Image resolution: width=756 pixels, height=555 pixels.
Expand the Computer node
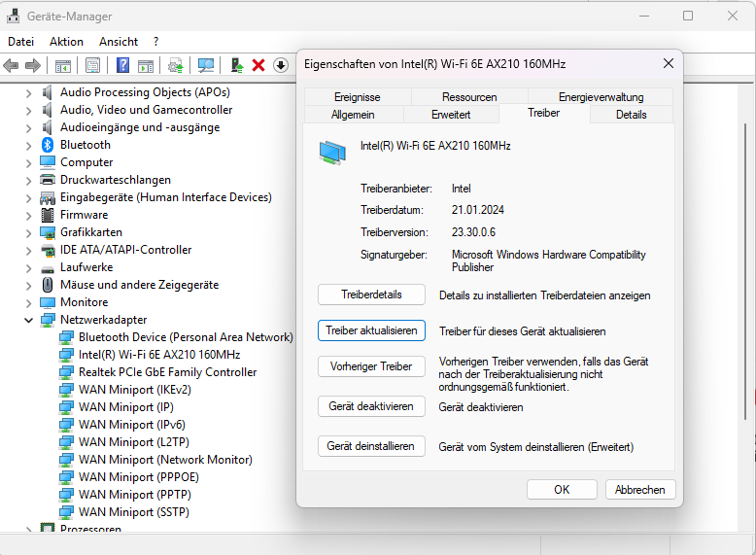point(28,163)
